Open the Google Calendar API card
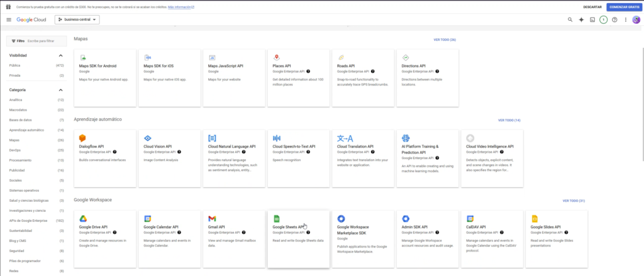 [170, 239]
